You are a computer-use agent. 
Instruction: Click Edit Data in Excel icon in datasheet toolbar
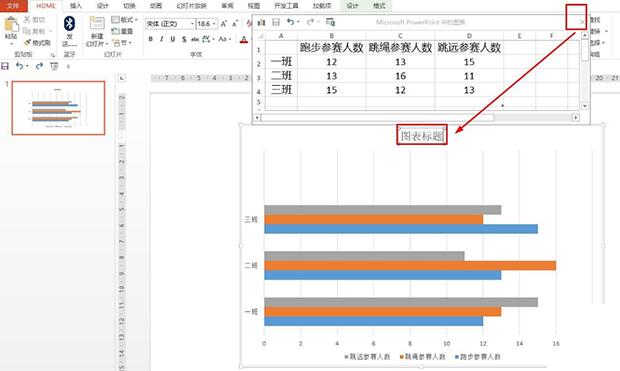[x=331, y=22]
